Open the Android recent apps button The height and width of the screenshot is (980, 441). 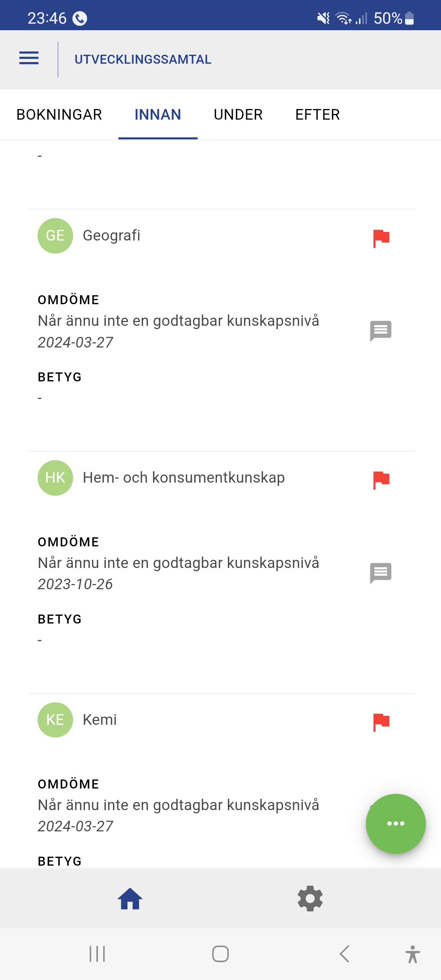pyautogui.click(x=97, y=954)
